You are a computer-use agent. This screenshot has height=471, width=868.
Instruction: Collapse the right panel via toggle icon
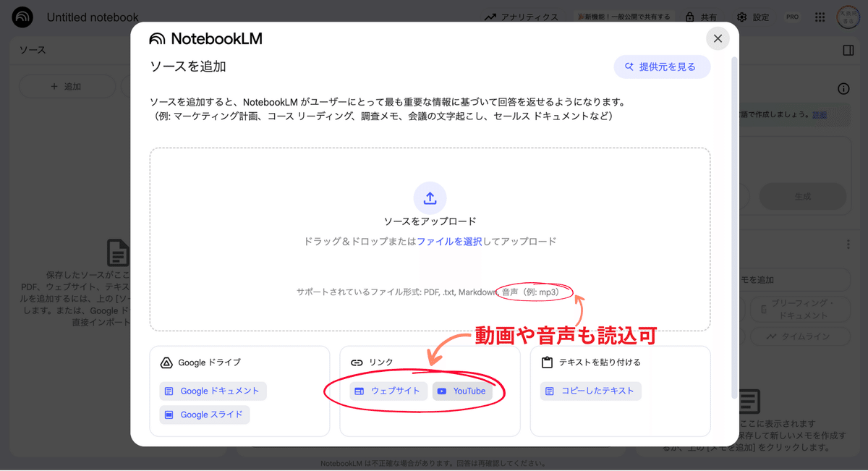click(848, 50)
